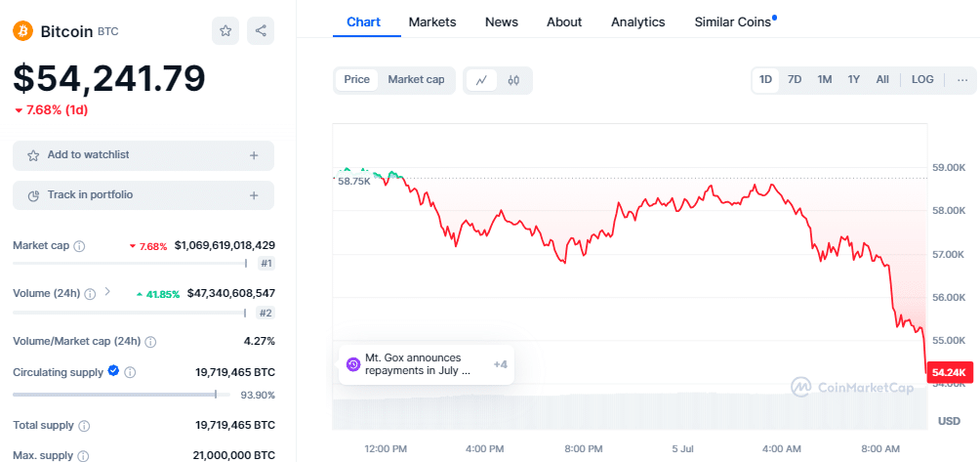
Task: Switch to line chart view icon
Action: coord(481,80)
